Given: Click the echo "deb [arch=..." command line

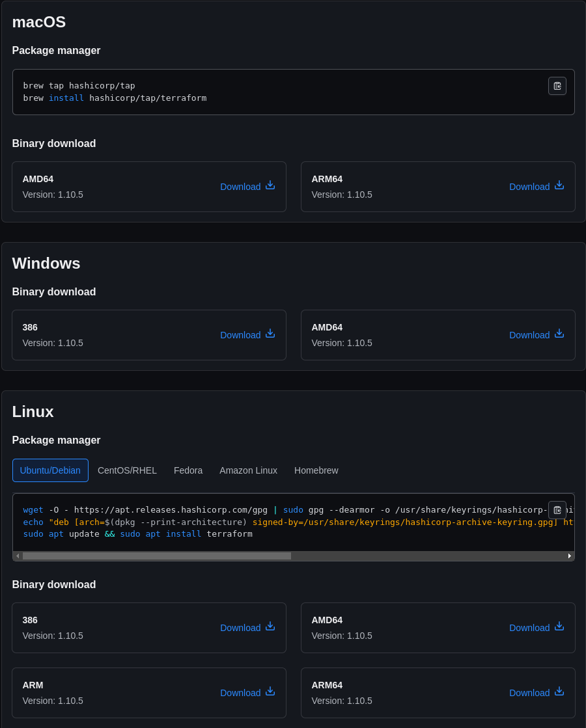Looking at the screenshot, I should (x=298, y=522).
